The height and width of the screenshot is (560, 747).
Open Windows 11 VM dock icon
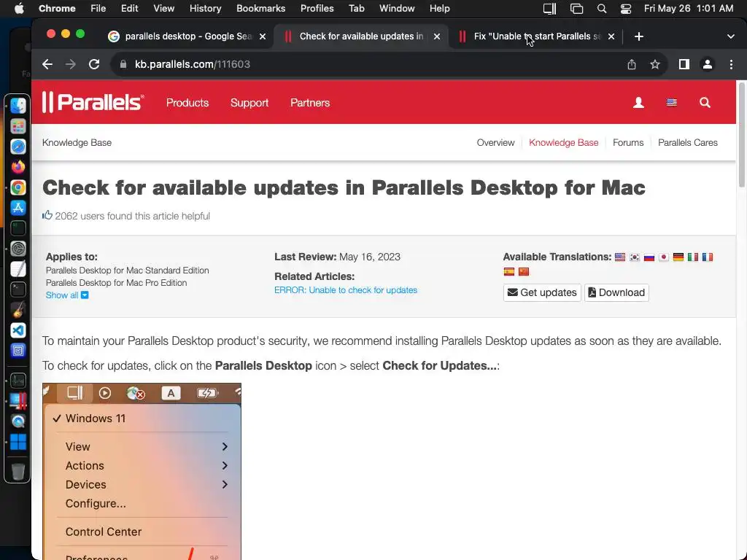[x=18, y=442]
